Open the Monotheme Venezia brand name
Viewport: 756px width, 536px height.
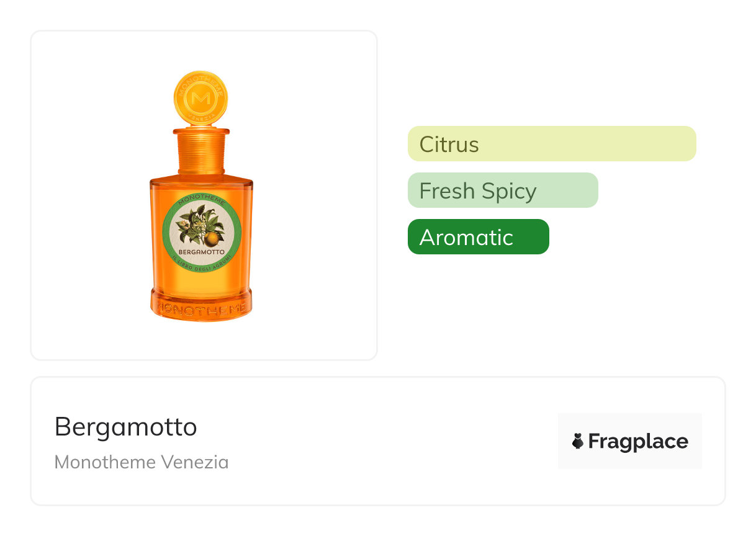coord(142,462)
